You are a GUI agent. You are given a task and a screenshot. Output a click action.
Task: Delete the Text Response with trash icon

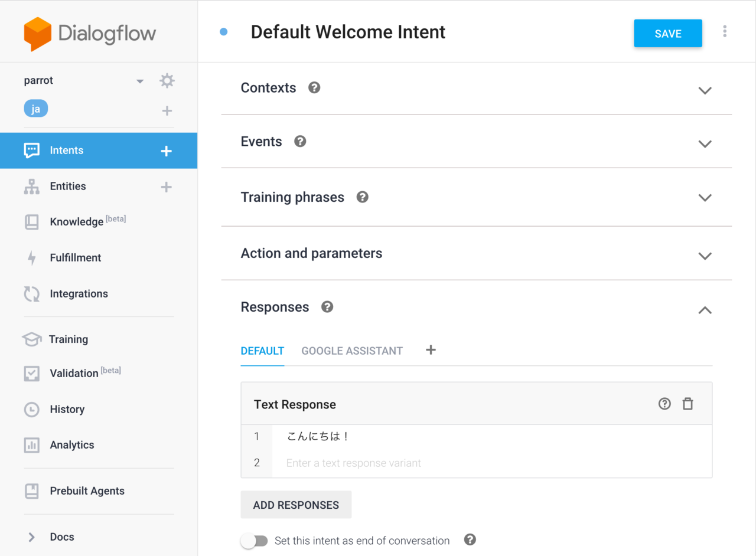click(687, 404)
